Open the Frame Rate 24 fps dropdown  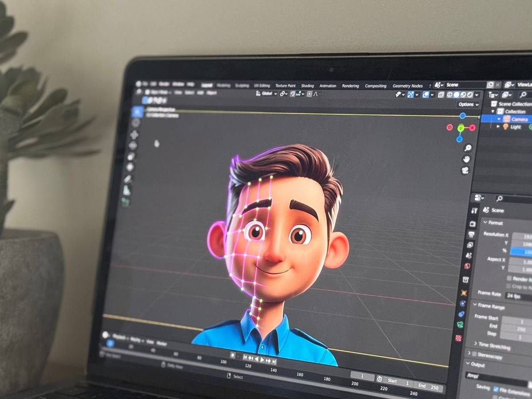point(518,296)
